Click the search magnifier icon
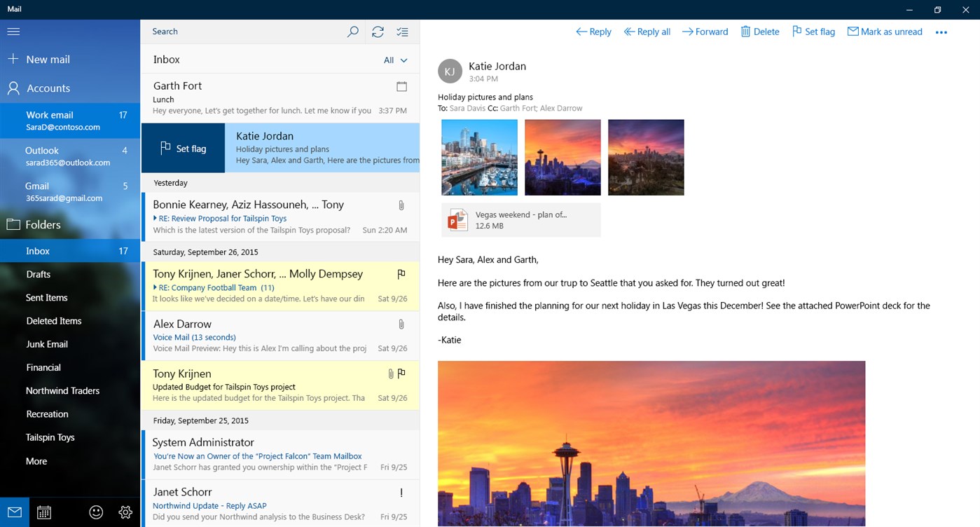 352,32
